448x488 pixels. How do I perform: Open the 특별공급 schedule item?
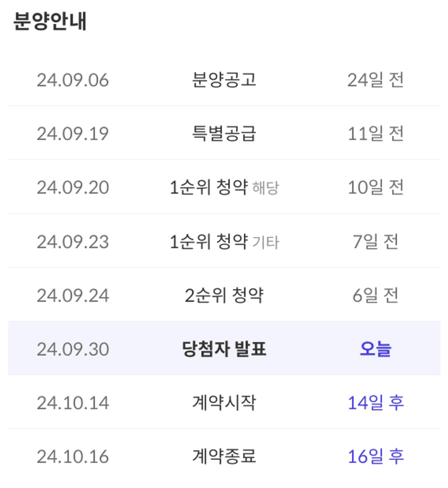pyautogui.click(x=224, y=134)
